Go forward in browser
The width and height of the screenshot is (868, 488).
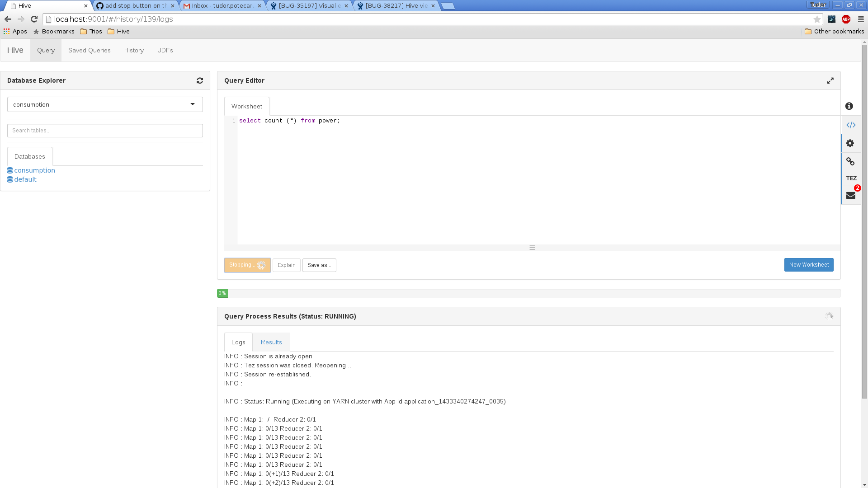[x=21, y=19]
